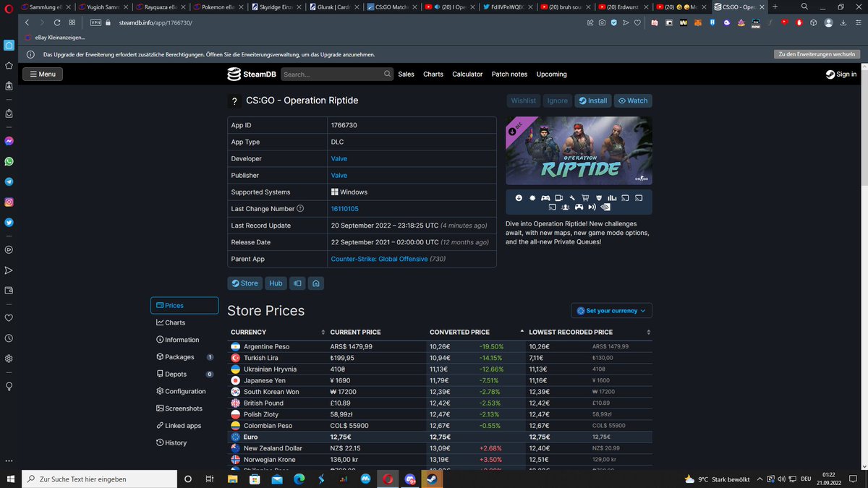Click the Operation Riptide header image
This screenshot has width=868, height=488.
pos(579,150)
